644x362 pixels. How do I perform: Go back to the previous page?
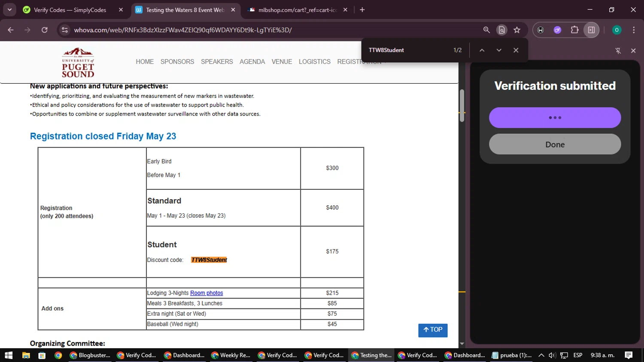[11, 30]
